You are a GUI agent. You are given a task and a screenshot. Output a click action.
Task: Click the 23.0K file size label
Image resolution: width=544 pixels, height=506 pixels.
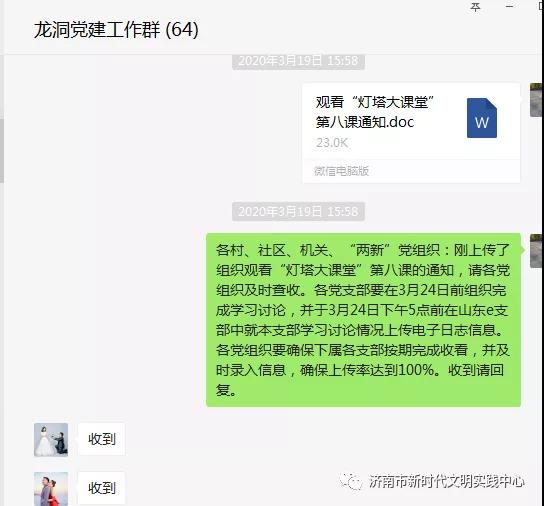click(x=332, y=143)
